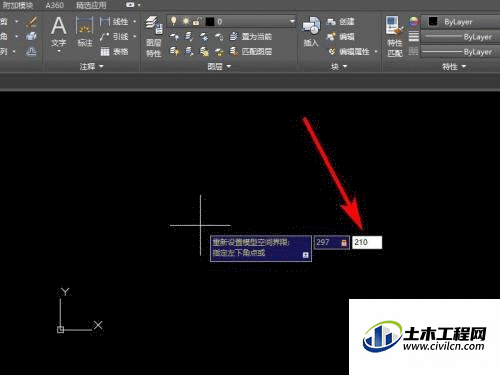The image size is (500, 375).
Task: Click Make Current (置为当前) layer button
Action: [251, 36]
